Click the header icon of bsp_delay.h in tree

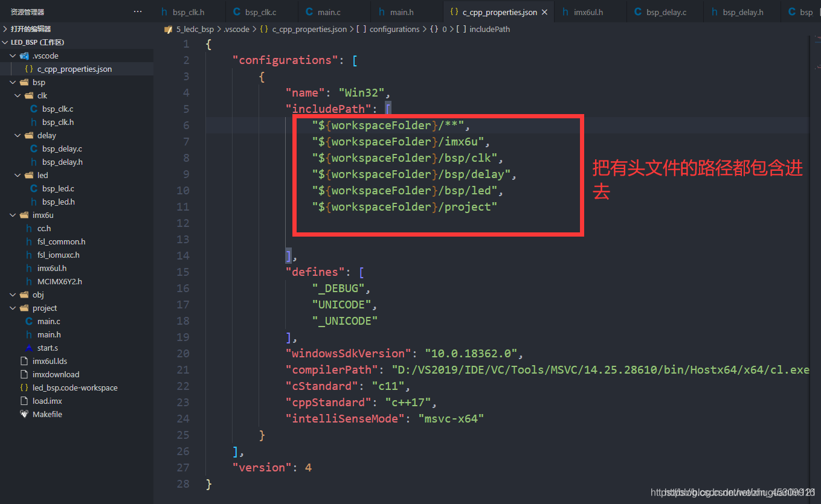click(x=34, y=162)
